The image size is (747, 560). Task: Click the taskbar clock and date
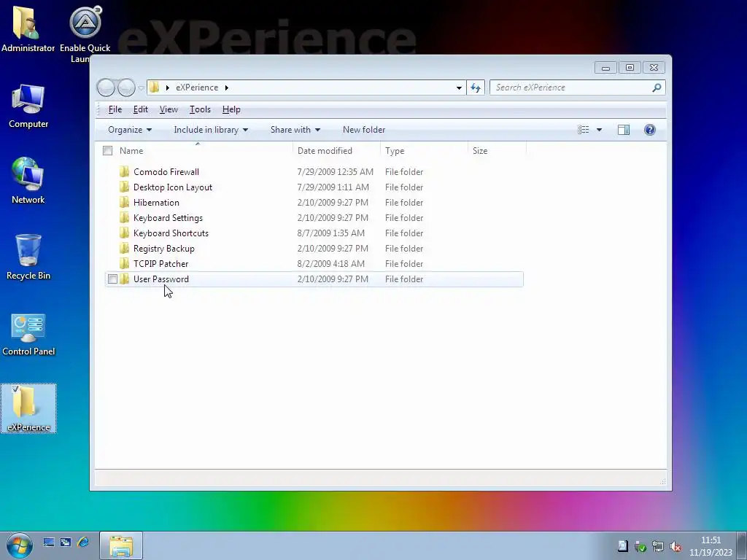(711, 546)
